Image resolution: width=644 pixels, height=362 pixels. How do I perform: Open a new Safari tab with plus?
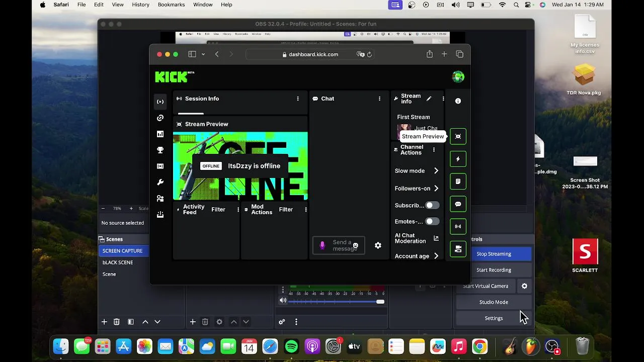[x=444, y=54]
